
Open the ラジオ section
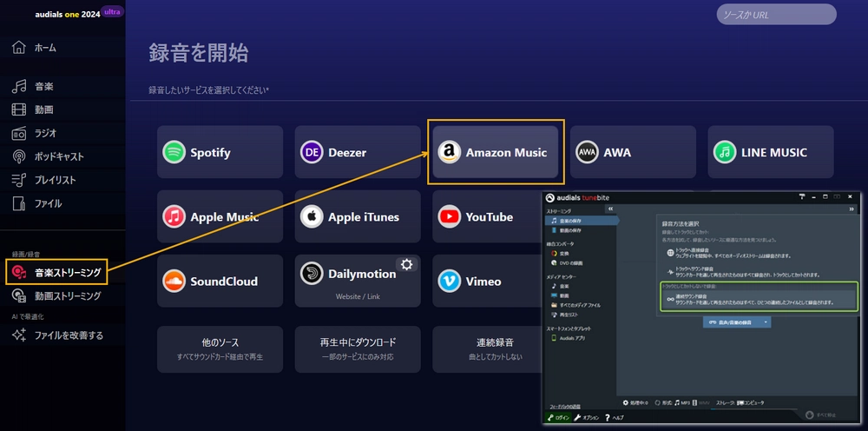[x=35, y=133]
